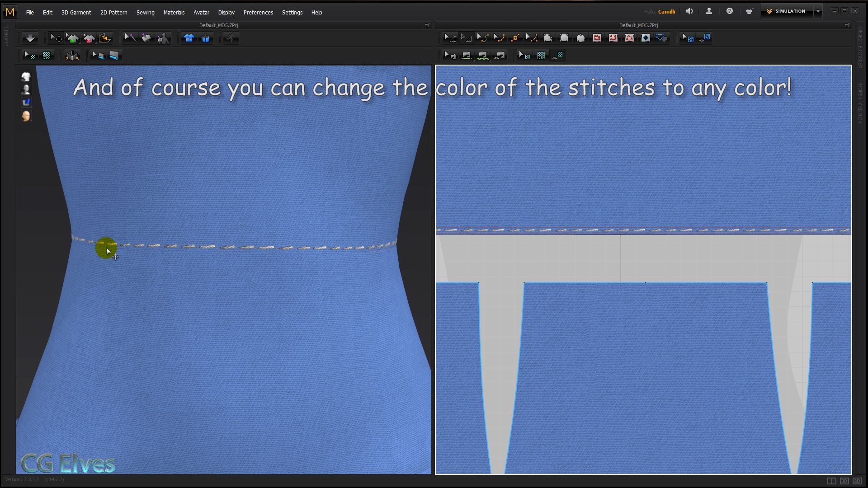Activate the Free Sewing tool

coord(483,55)
